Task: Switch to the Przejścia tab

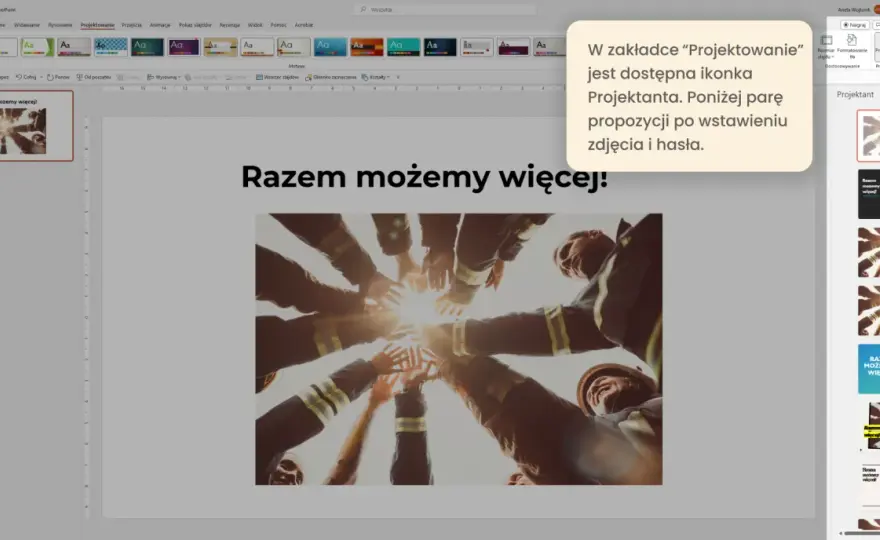Action: [132, 25]
